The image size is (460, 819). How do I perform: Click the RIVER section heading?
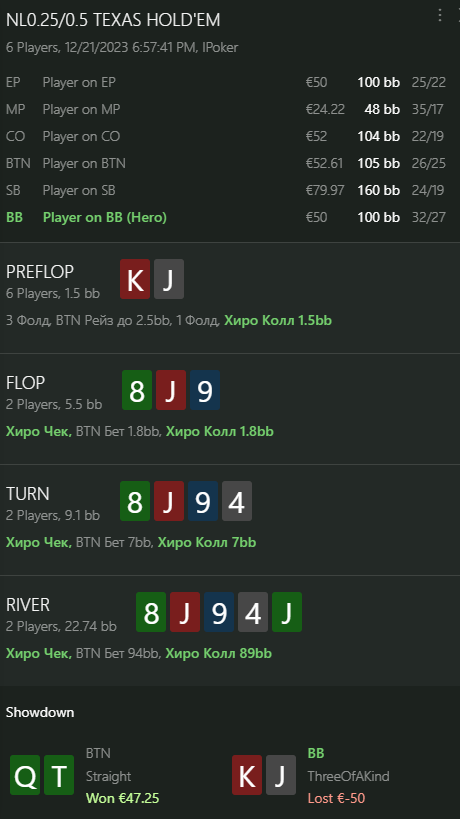click(x=28, y=605)
